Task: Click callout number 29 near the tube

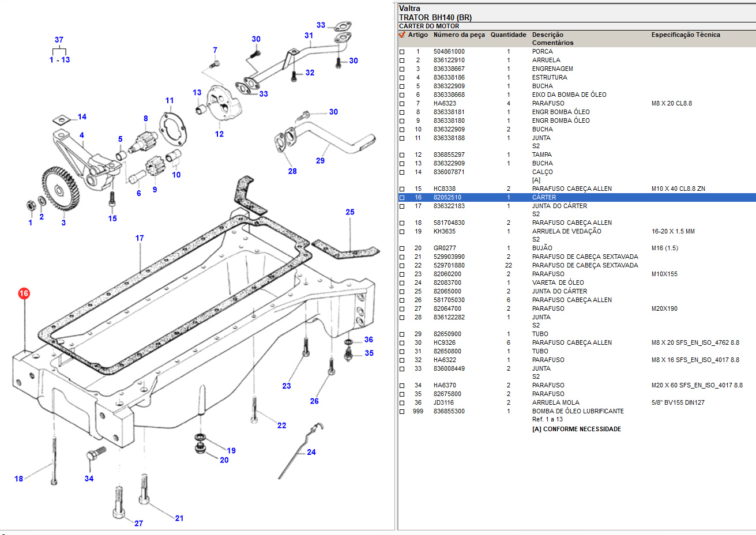Action: click(320, 161)
